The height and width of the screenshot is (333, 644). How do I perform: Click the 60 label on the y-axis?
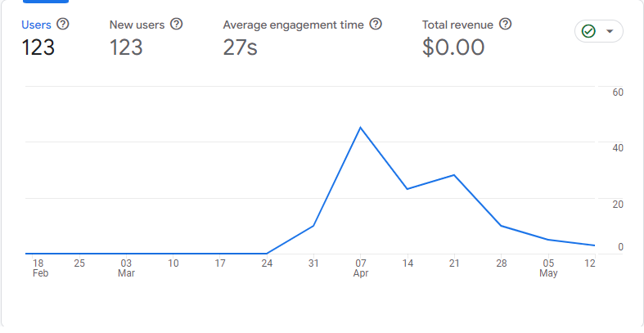tap(618, 92)
